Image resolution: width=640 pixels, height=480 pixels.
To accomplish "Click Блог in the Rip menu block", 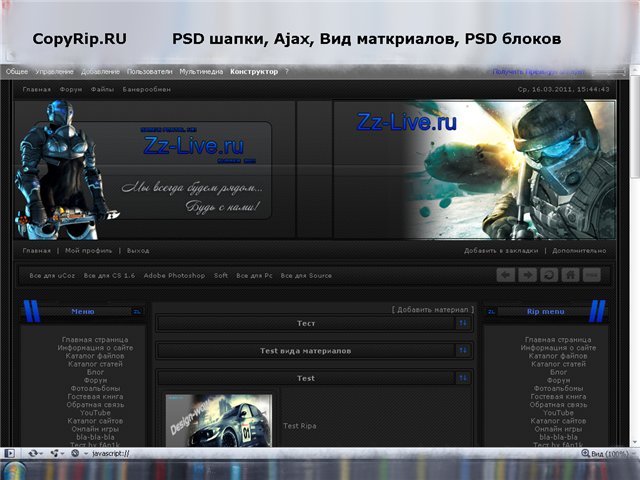I will 558,372.
